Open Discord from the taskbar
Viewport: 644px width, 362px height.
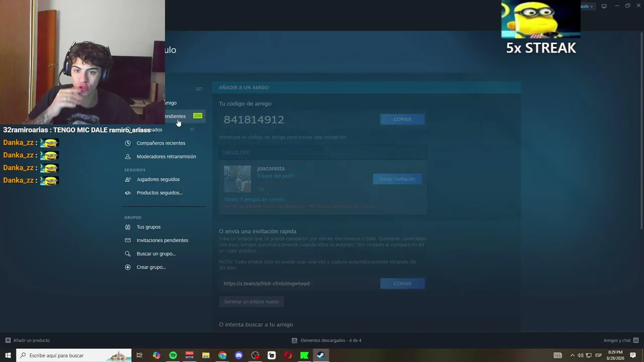(239, 355)
